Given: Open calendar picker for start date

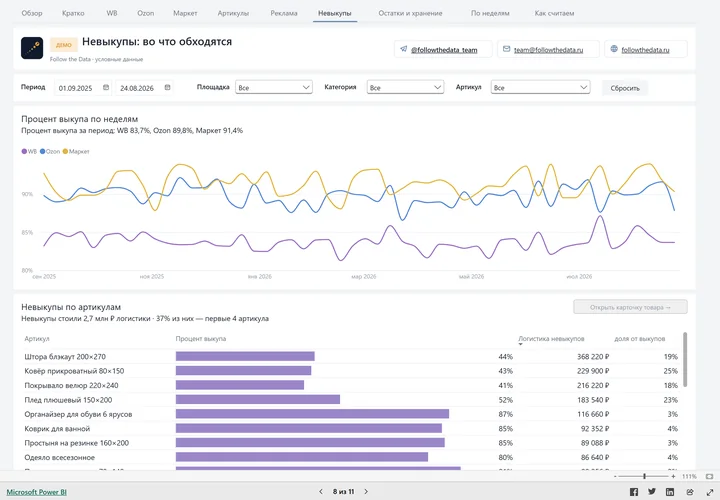Looking at the screenshot, I should pos(106,87).
